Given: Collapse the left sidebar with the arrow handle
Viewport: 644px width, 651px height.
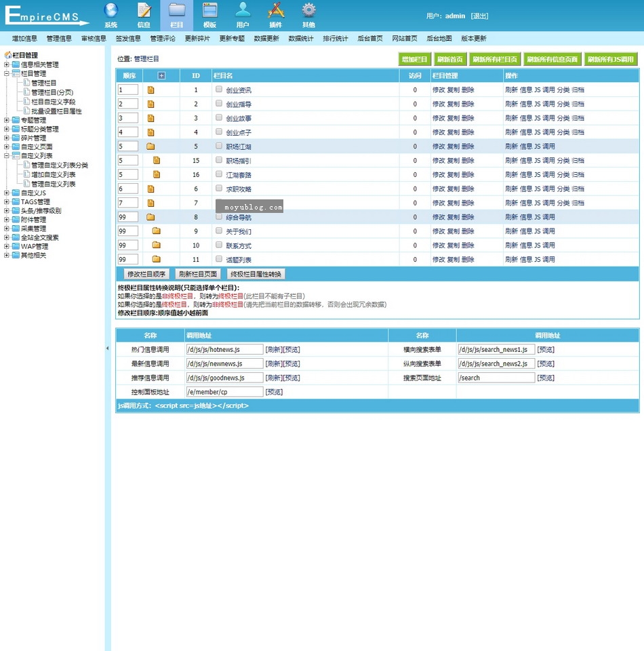Looking at the screenshot, I should [108, 349].
